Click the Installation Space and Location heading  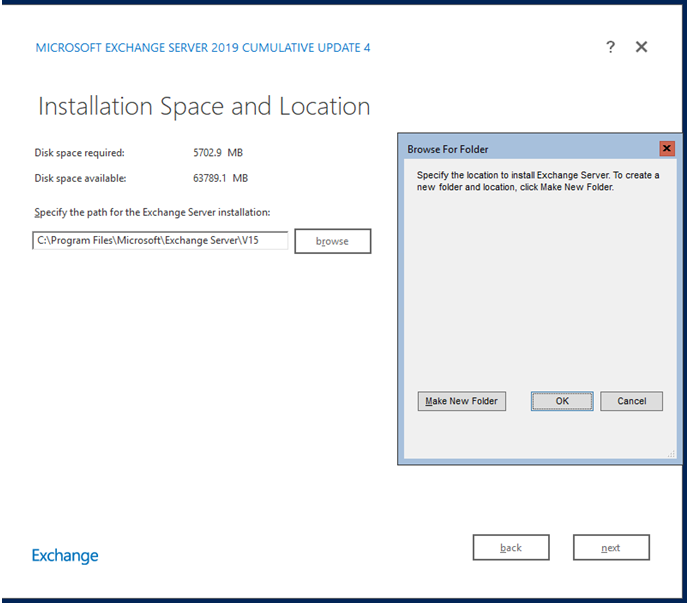click(x=204, y=106)
